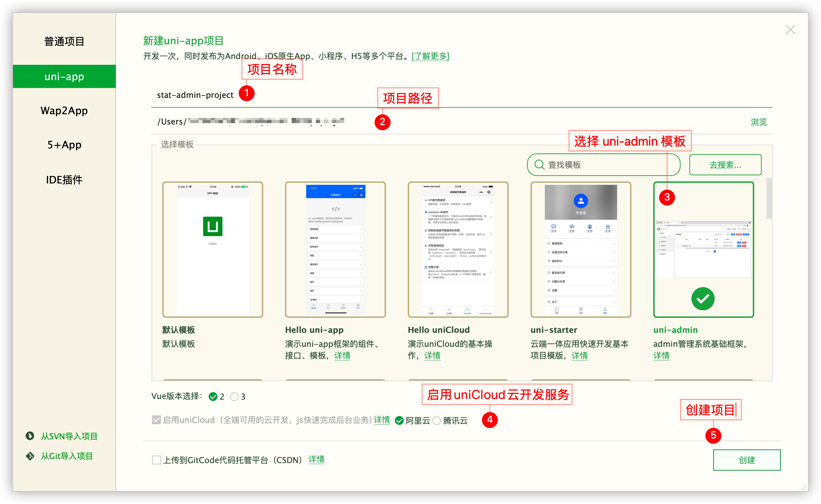Viewport: 821px width, 504px height.
Task: Select the 默认模板 template thumbnail
Action: (213, 250)
